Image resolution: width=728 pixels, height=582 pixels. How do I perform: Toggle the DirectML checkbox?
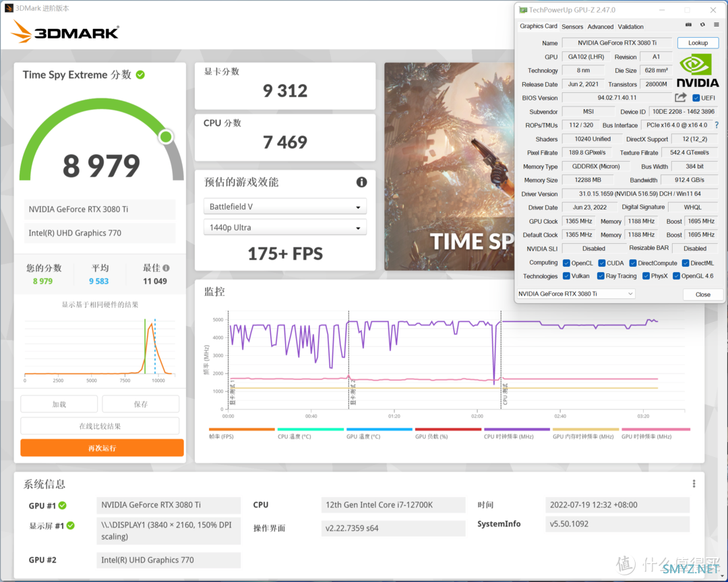pyautogui.click(x=686, y=263)
